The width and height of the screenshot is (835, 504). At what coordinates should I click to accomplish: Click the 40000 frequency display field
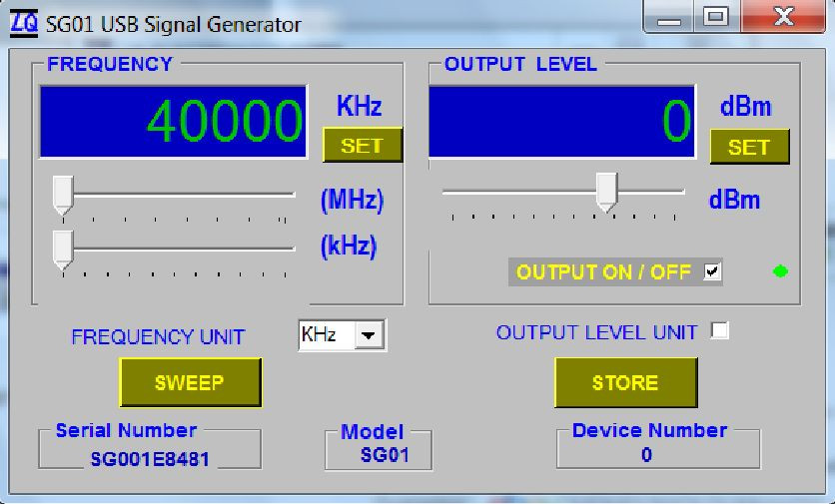pyautogui.click(x=174, y=122)
